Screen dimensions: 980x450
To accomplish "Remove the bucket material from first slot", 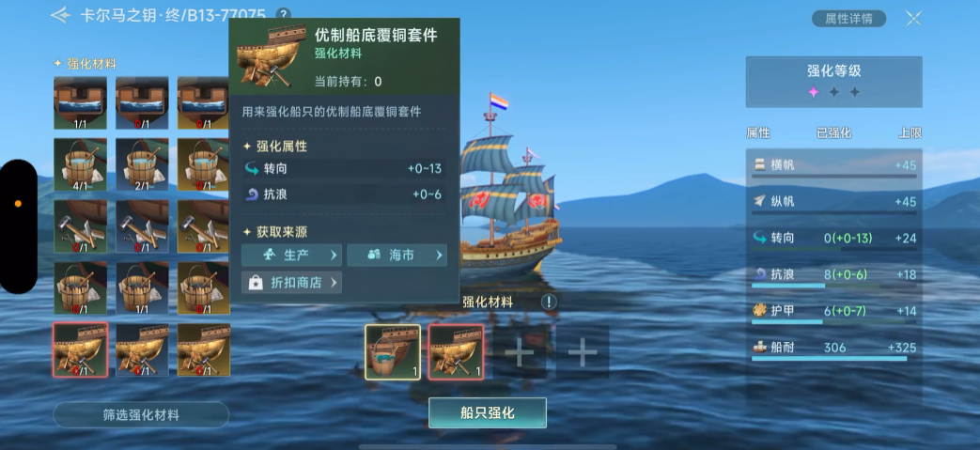I will pyautogui.click(x=393, y=352).
